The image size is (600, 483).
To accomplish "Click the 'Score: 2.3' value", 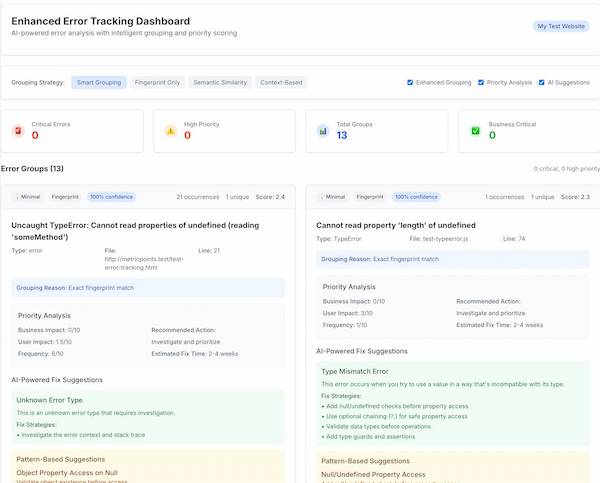I will 575,197.
